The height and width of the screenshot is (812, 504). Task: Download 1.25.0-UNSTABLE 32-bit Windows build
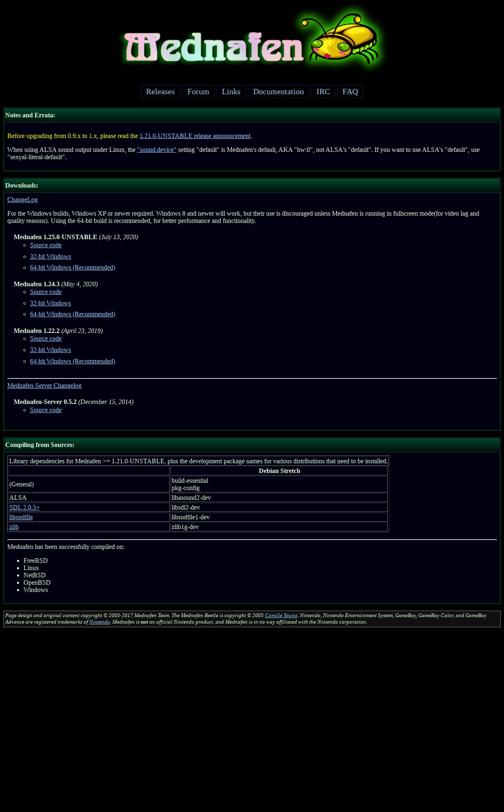click(x=50, y=257)
